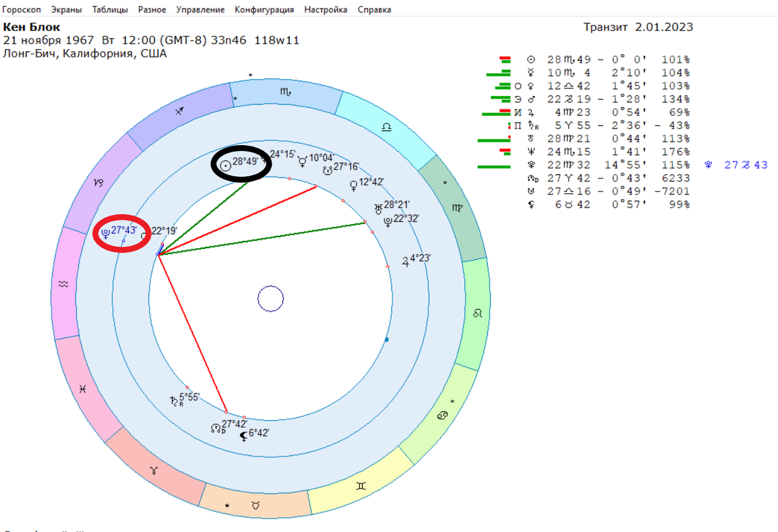Image resolution: width=778 pixels, height=532 pixels.
Task: Click the location line Лонг-Бич, Калифорния, США
Action: 85,54
